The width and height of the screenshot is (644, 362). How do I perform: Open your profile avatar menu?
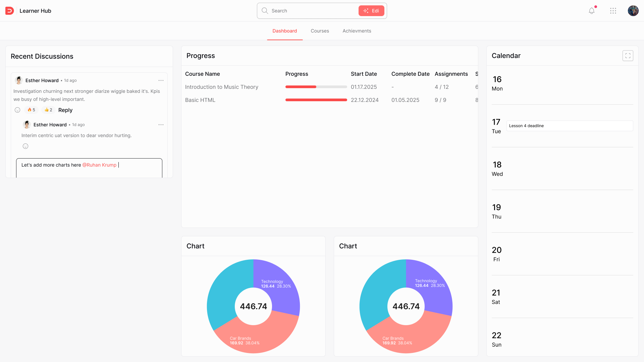coord(633,10)
